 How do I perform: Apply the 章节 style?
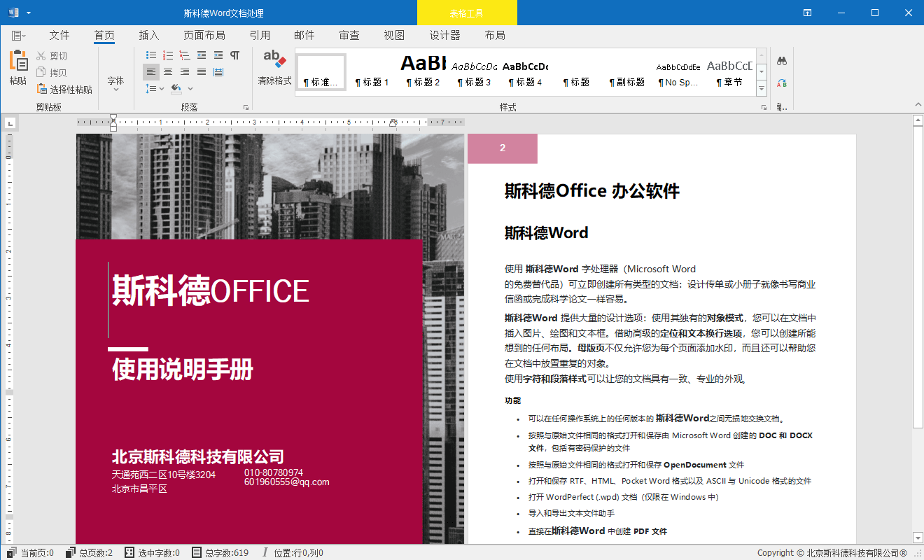729,71
